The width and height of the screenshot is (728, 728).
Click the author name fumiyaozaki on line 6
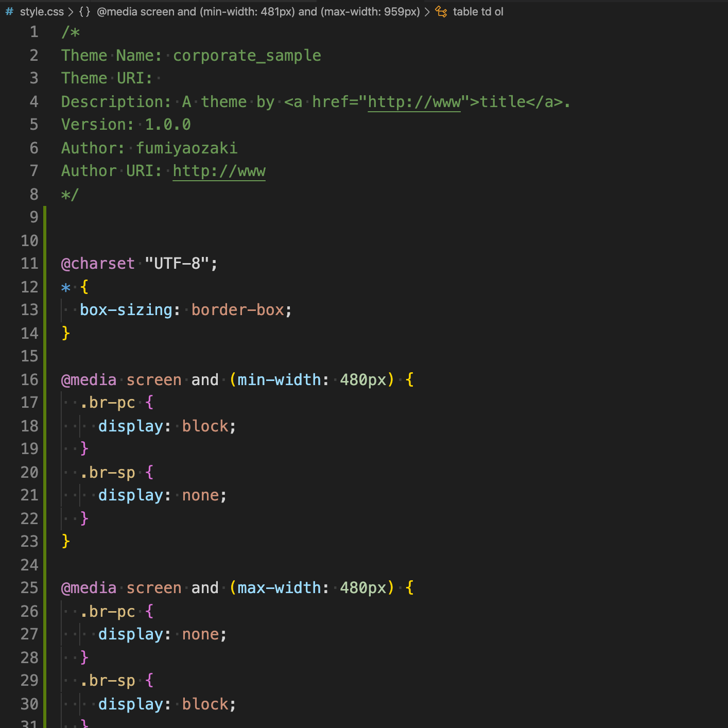(x=186, y=148)
